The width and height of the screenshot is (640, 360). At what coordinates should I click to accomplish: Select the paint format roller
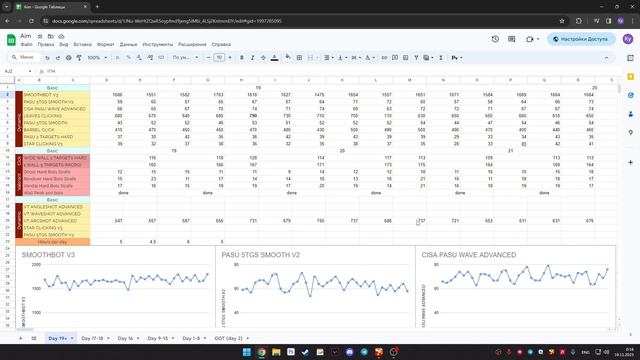coord(79,58)
